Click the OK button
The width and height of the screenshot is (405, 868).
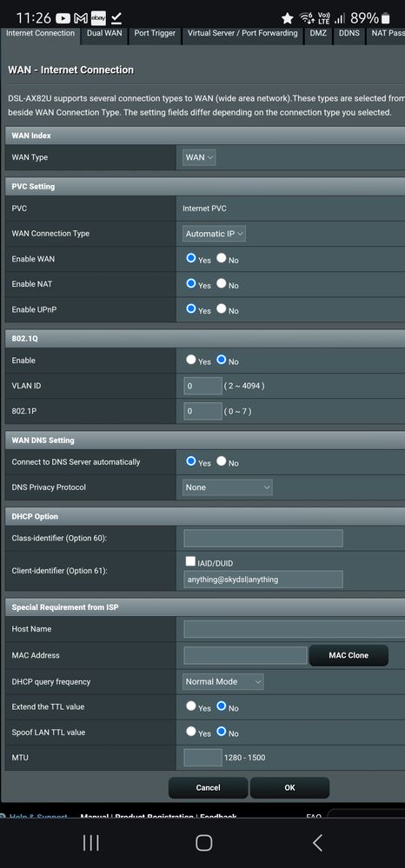[289, 788]
